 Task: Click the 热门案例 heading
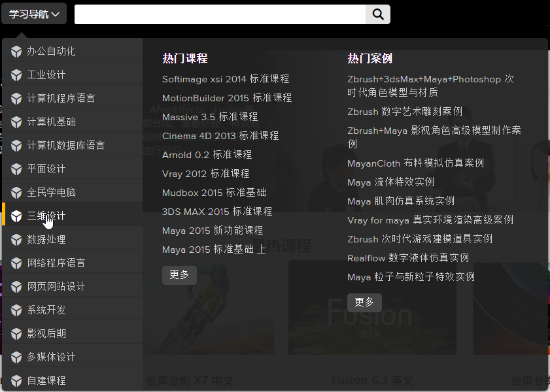tap(370, 58)
